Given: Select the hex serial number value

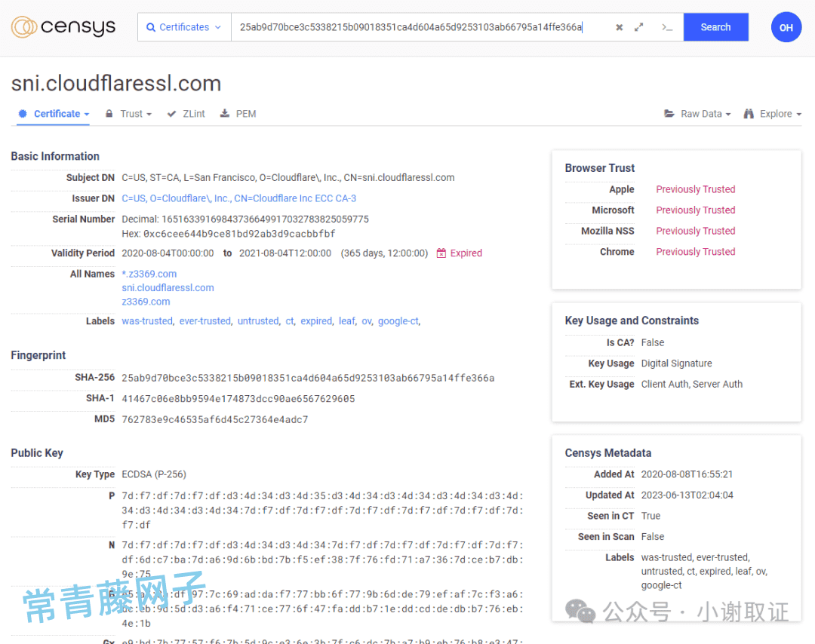Looking at the screenshot, I should click(x=239, y=234).
